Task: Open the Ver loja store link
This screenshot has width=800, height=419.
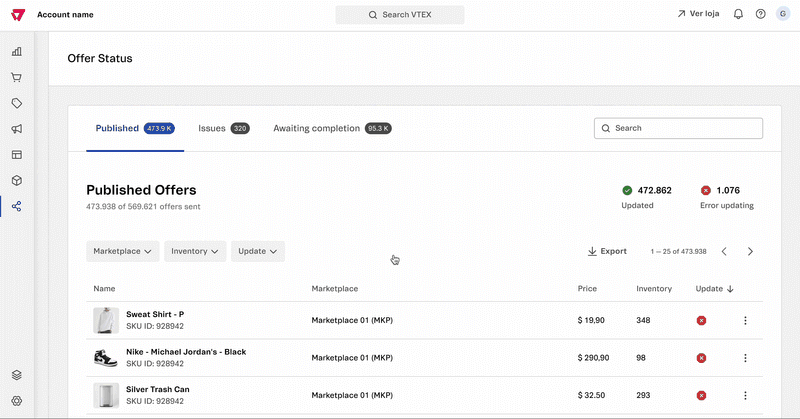Action: (x=699, y=15)
